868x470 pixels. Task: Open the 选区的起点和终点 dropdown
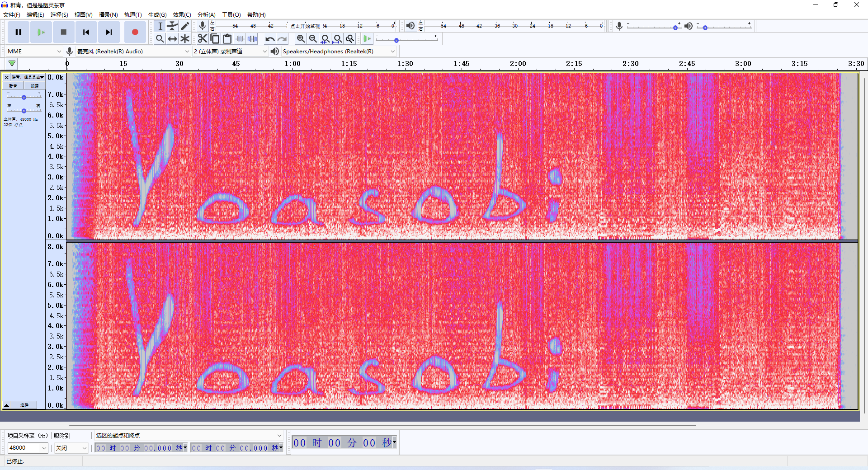click(x=188, y=436)
